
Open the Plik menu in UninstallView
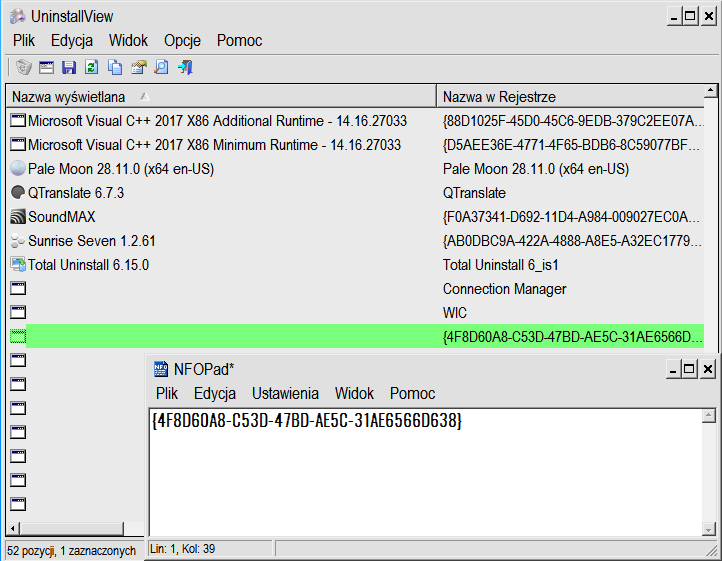[x=24, y=41]
